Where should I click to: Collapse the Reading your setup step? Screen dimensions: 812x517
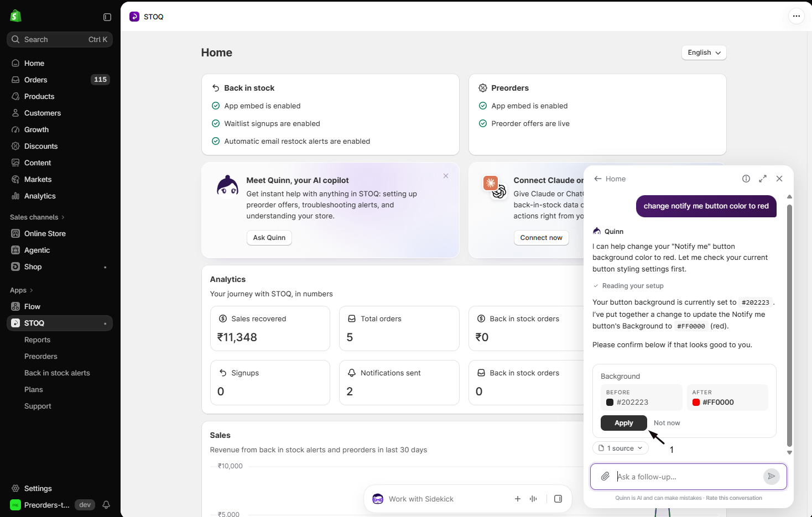point(628,286)
